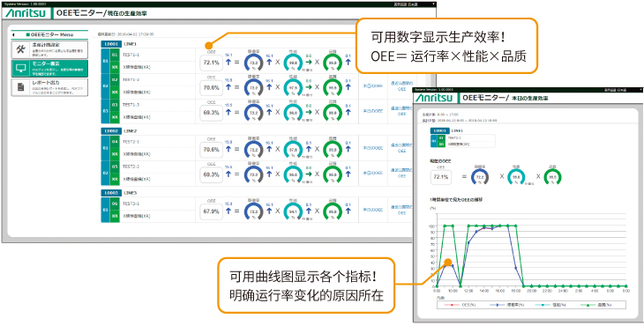Open the tools icon for production plan settings
Screen dimensions: 644x326
20,48
